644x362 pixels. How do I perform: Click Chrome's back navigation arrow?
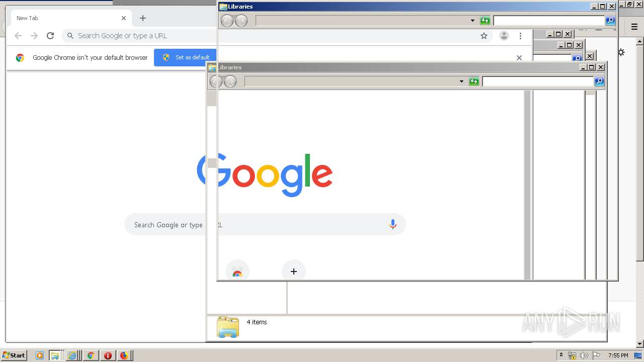coord(18,36)
